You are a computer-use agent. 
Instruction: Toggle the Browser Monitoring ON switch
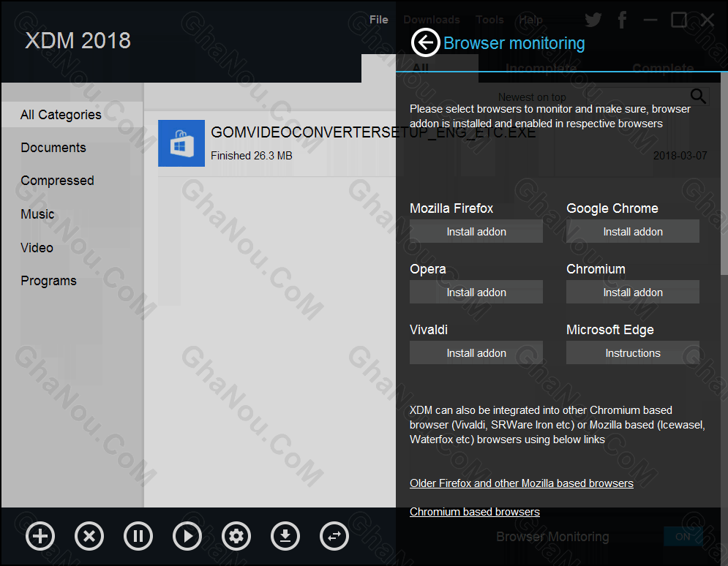(x=683, y=536)
